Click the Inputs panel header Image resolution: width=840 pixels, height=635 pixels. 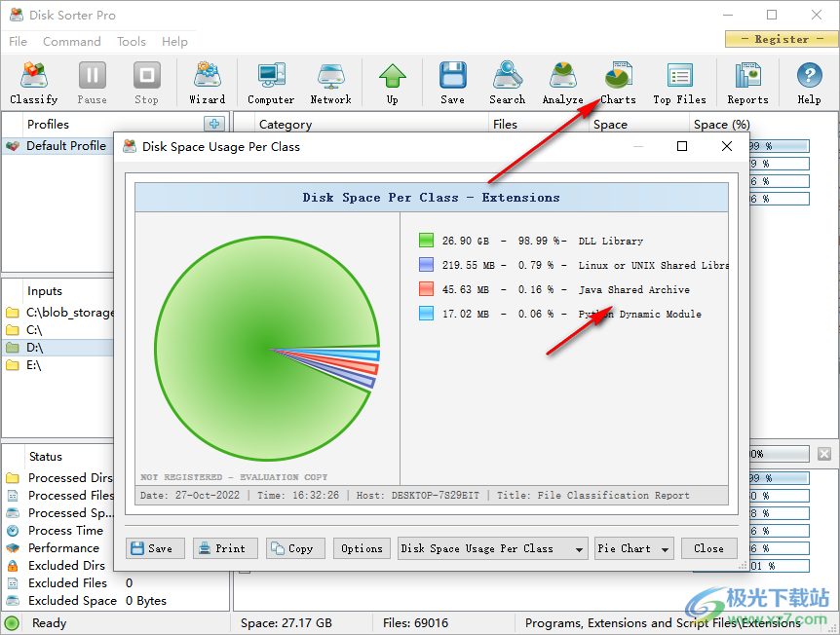[x=45, y=291]
